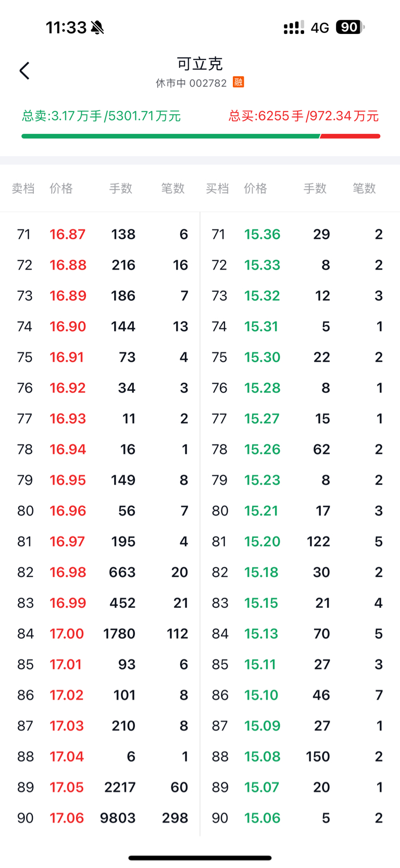Viewport: 400px width, 868px height.
Task: Tap the green portion of the buy-sell ratio bar
Action: (170, 136)
